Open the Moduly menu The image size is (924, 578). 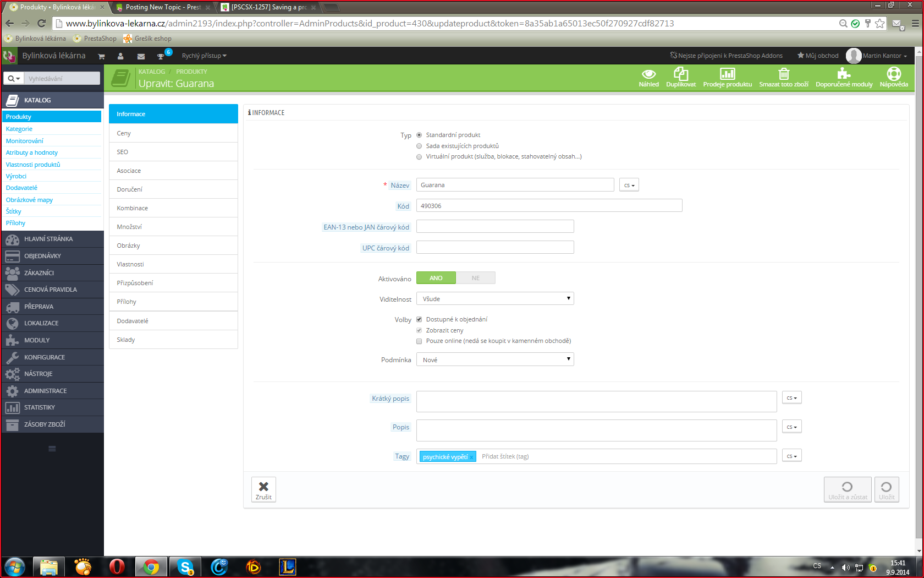[52, 340]
